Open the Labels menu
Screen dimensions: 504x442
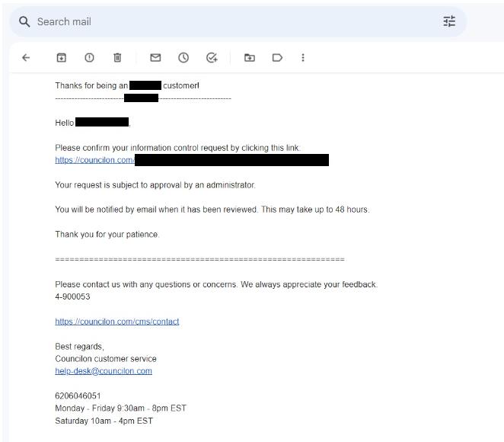[277, 58]
